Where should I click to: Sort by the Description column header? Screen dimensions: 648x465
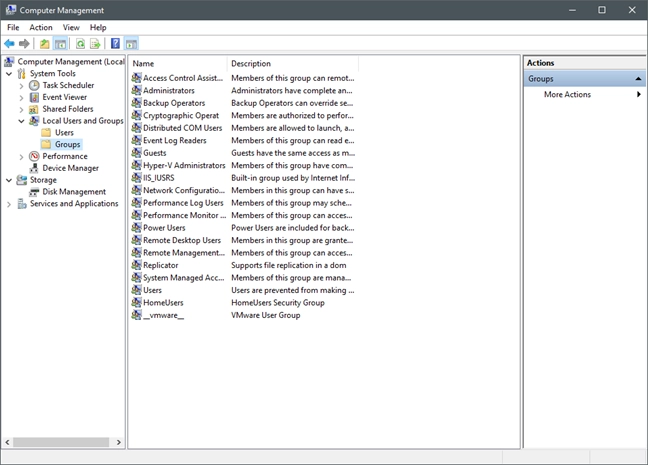click(293, 64)
